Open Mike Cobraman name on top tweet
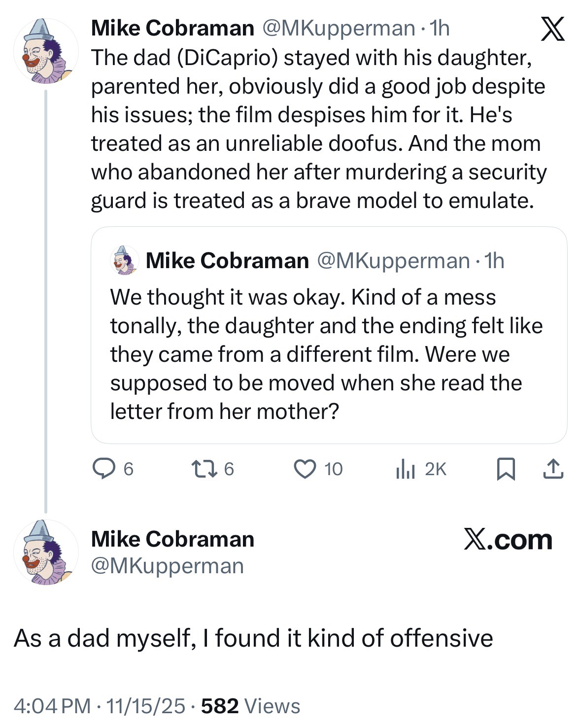Viewport: 581px width, 728px height. coord(172,29)
